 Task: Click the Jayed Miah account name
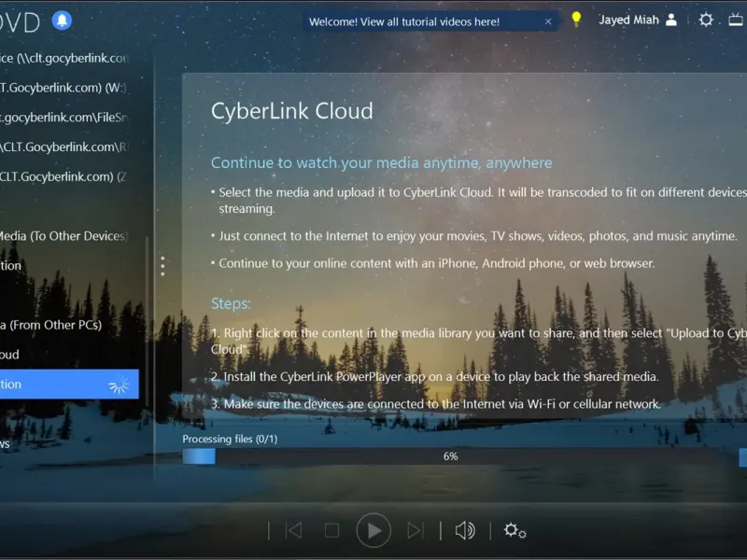tap(628, 20)
